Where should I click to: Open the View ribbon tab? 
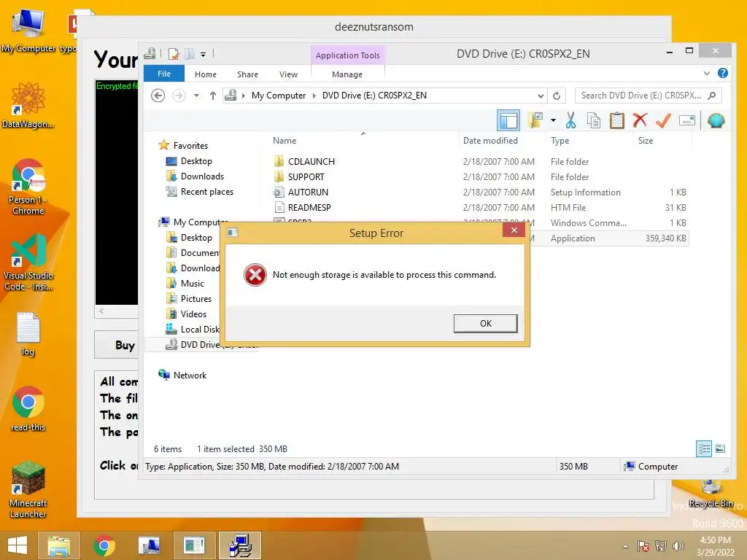288,74
